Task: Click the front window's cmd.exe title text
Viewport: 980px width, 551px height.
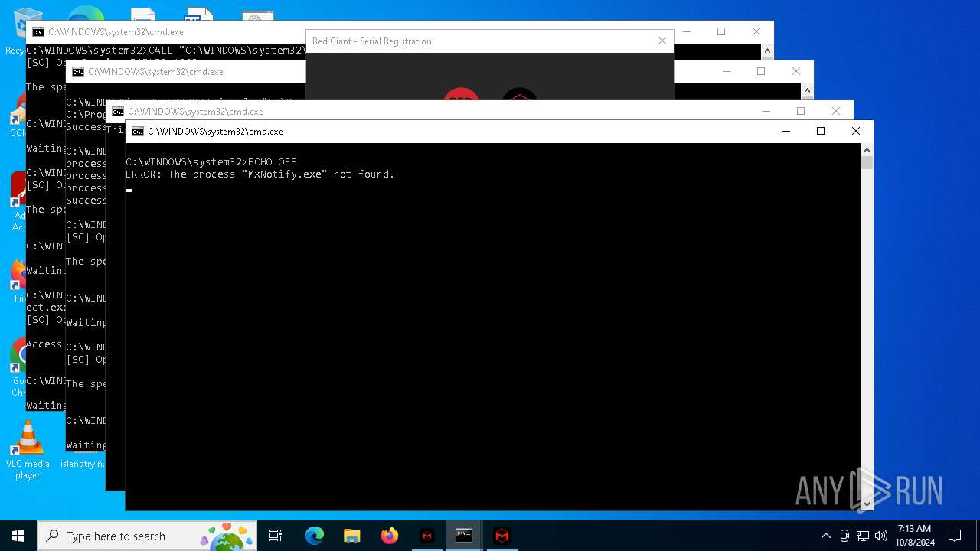Action: coord(215,132)
